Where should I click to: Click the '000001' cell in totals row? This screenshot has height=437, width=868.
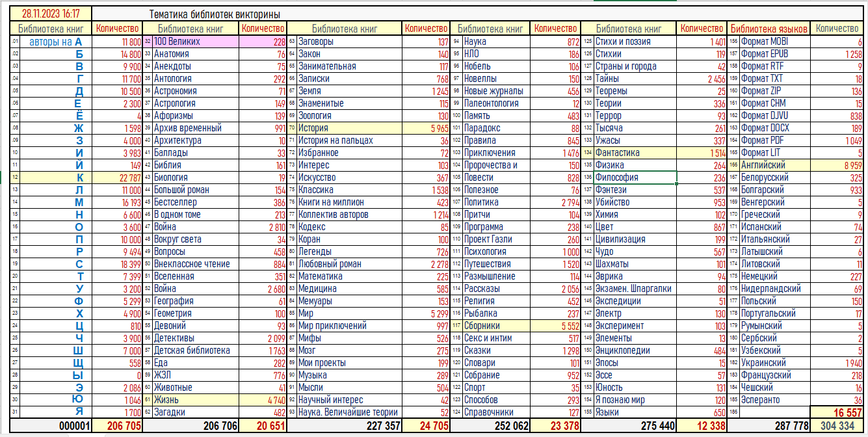coord(51,425)
